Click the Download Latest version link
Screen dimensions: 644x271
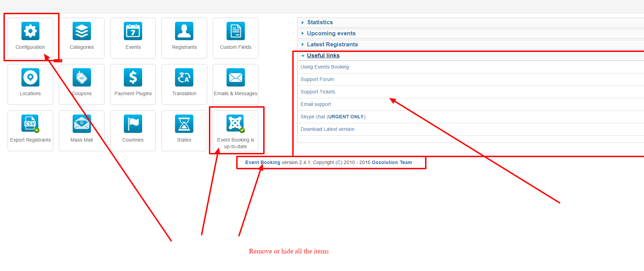327,129
